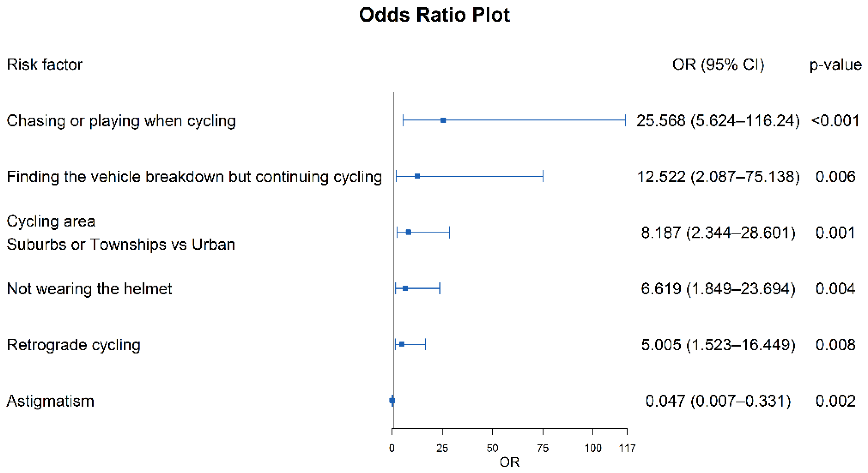This screenshot has height=473, width=868.
Task: Click the 117 tick label on the axis
Action: [x=627, y=448]
